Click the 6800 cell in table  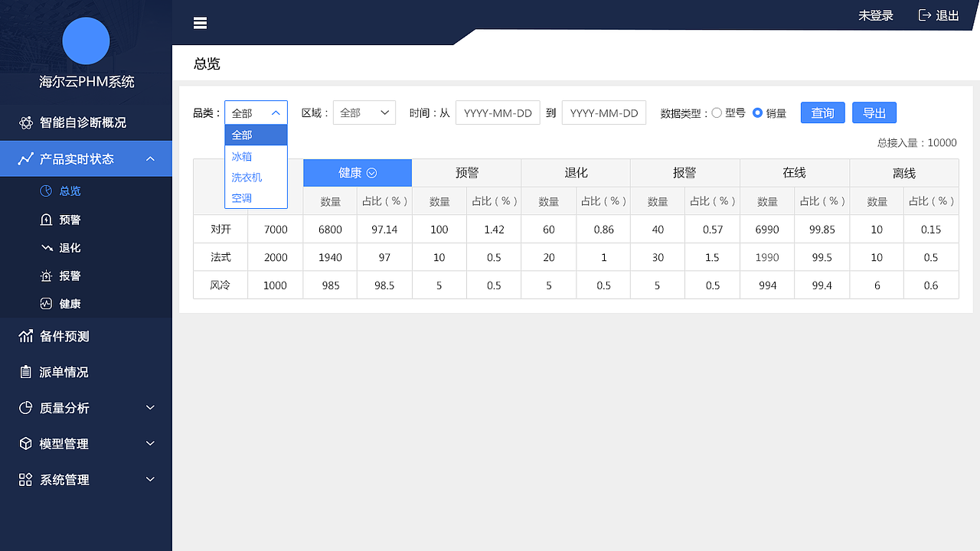pyautogui.click(x=330, y=229)
